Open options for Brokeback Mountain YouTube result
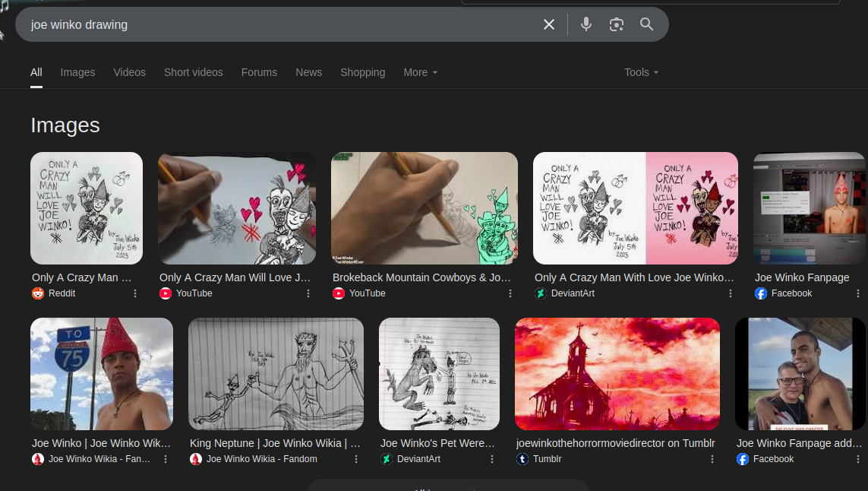 pyautogui.click(x=510, y=293)
